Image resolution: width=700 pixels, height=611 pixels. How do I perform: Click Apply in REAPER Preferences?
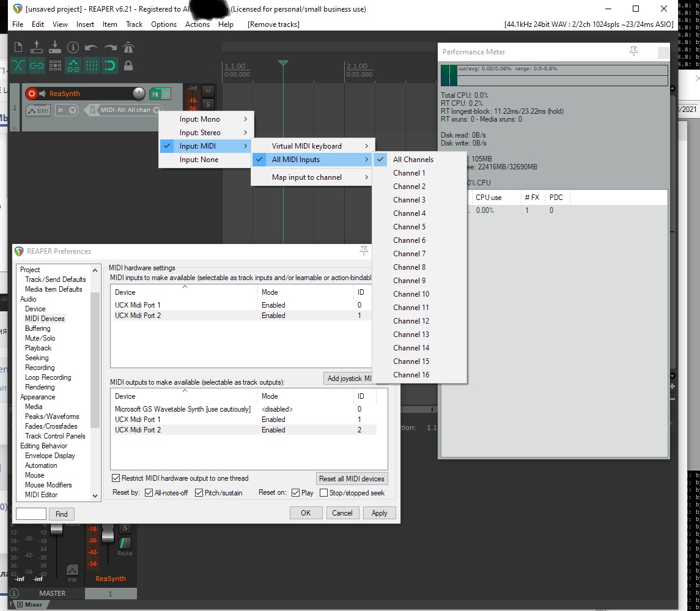[379, 513]
